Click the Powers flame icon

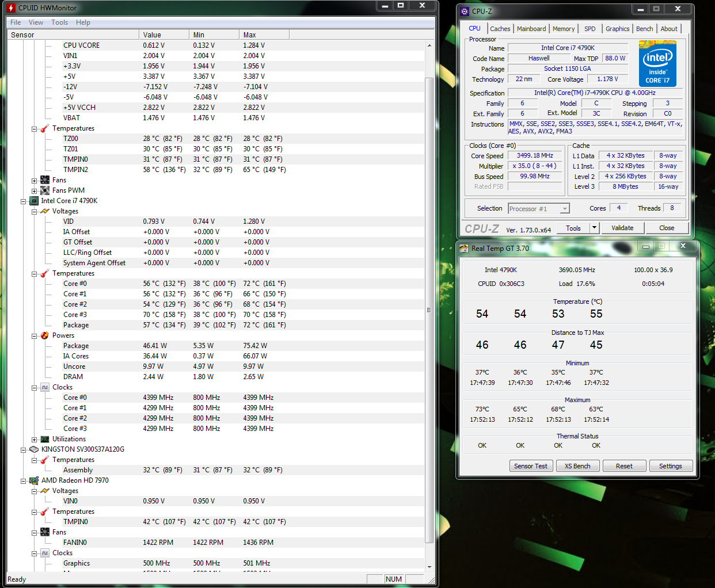click(45, 335)
